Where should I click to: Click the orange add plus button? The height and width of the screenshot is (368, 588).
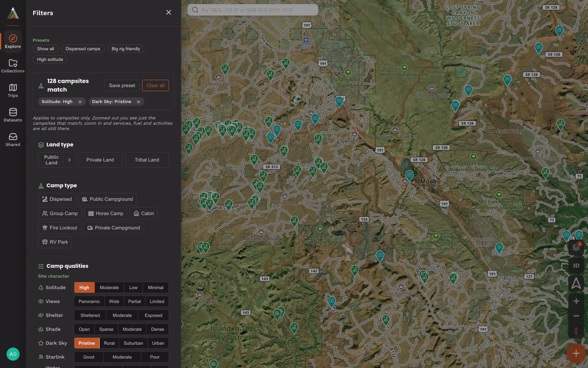576,353
